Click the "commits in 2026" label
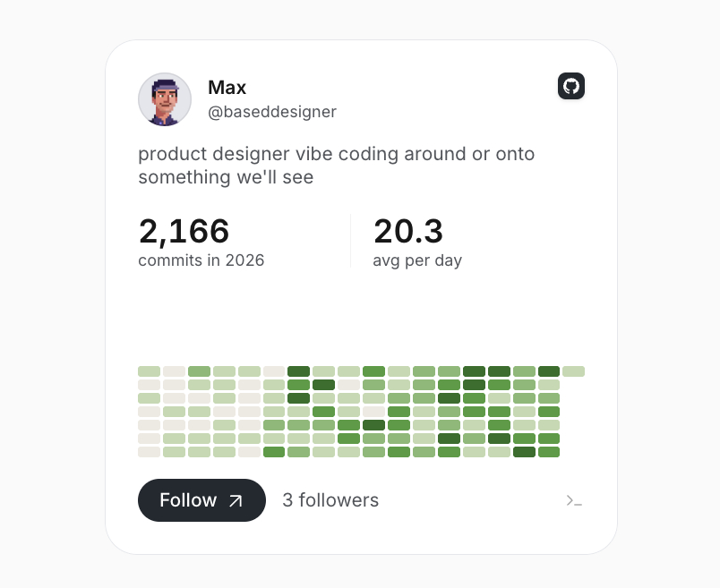Image resolution: width=720 pixels, height=588 pixels. pyautogui.click(x=201, y=260)
